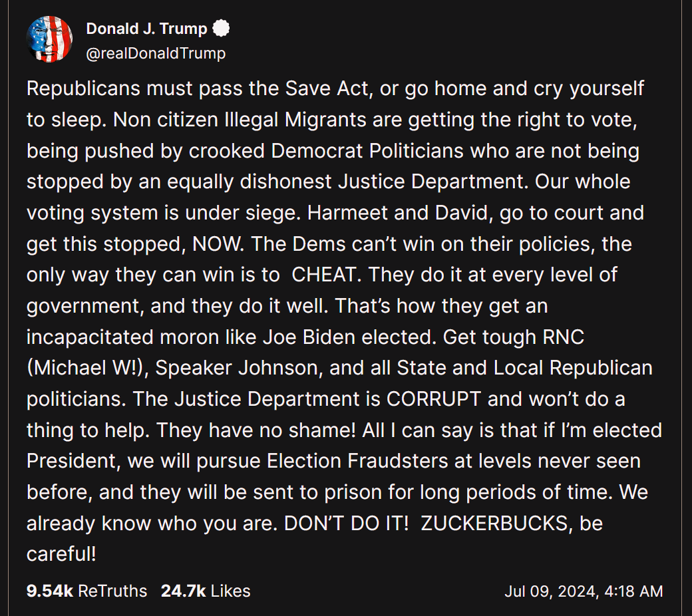The image size is (692, 616).
Task: Click the verified badge beside the name
Action: (221, 29)
